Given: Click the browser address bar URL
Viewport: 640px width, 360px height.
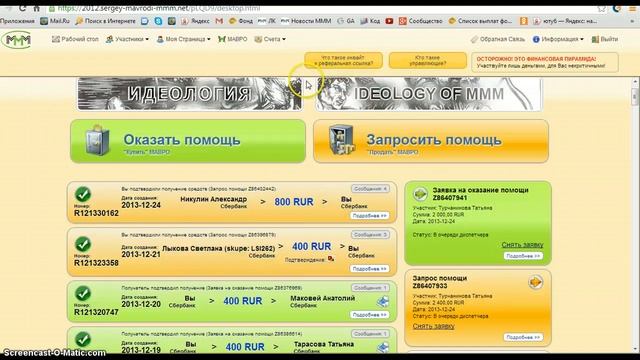Looking at the screenshot, I should point(159,9).
